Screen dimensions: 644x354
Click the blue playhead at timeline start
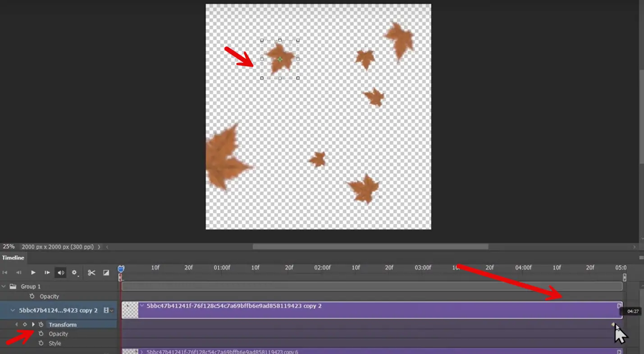click(x=121, y=269)
